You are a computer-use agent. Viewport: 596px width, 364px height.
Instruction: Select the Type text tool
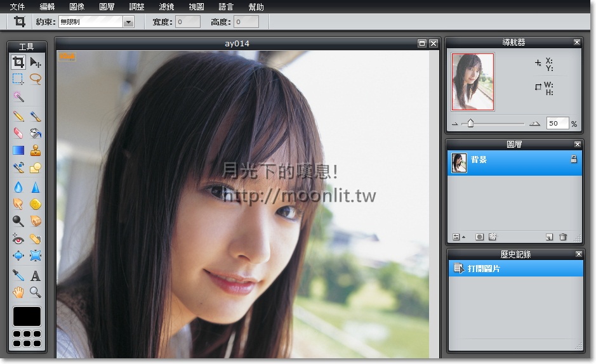click(x=36, y=275)
